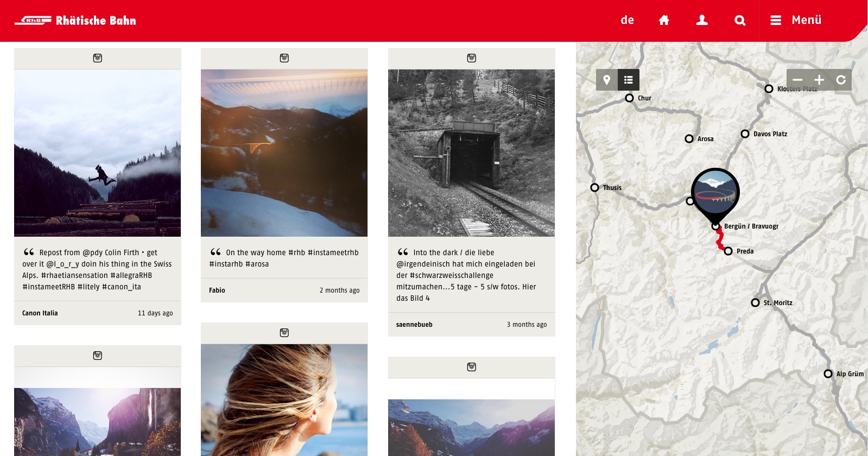The image size is (868, 456).
Task: Click the '3 months ago' timestamp
Action: pos(527,325)
